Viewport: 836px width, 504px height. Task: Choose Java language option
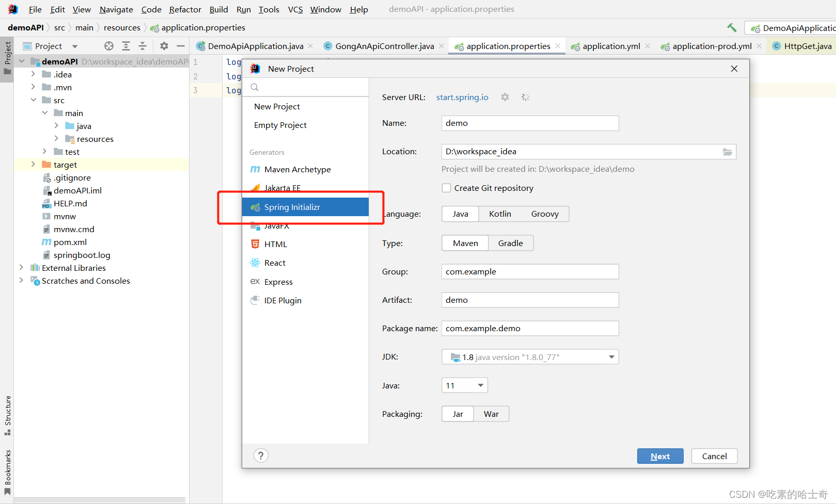pos(460,214)
